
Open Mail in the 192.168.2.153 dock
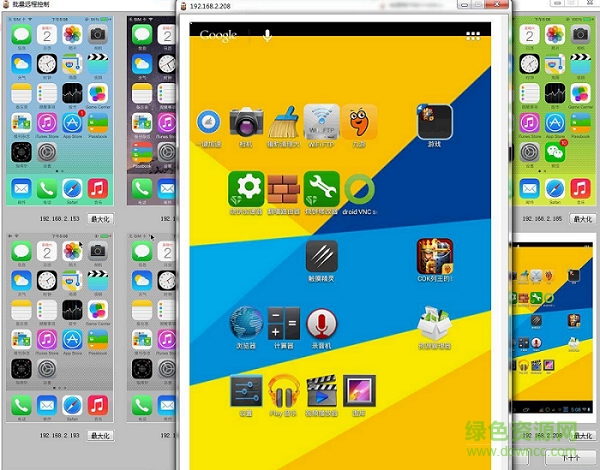point(21,188)
